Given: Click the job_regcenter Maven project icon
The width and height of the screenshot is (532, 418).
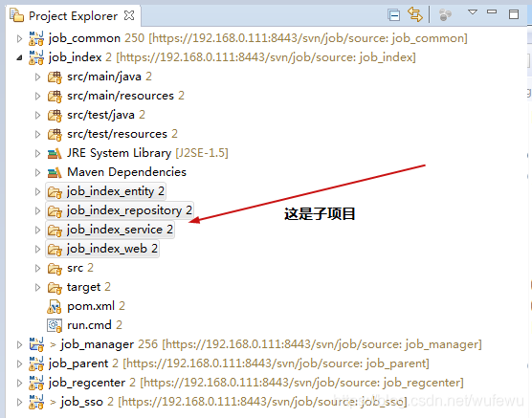Looking at the screenshot, I should tap(36, 383).
